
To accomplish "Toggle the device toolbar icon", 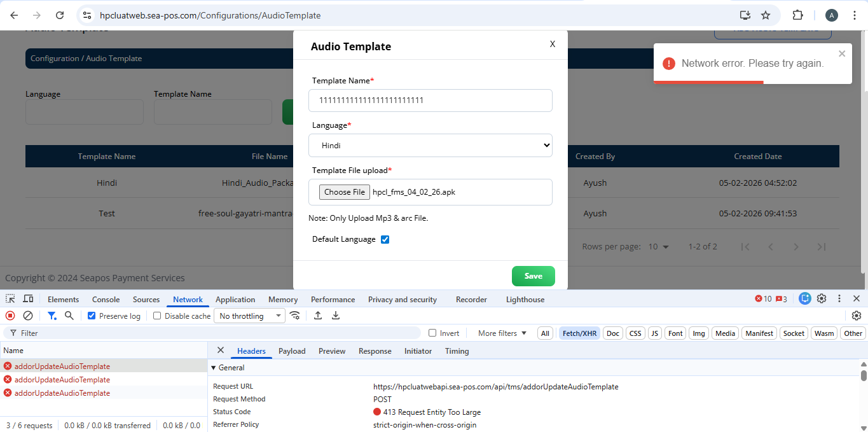I will (28, 299).
